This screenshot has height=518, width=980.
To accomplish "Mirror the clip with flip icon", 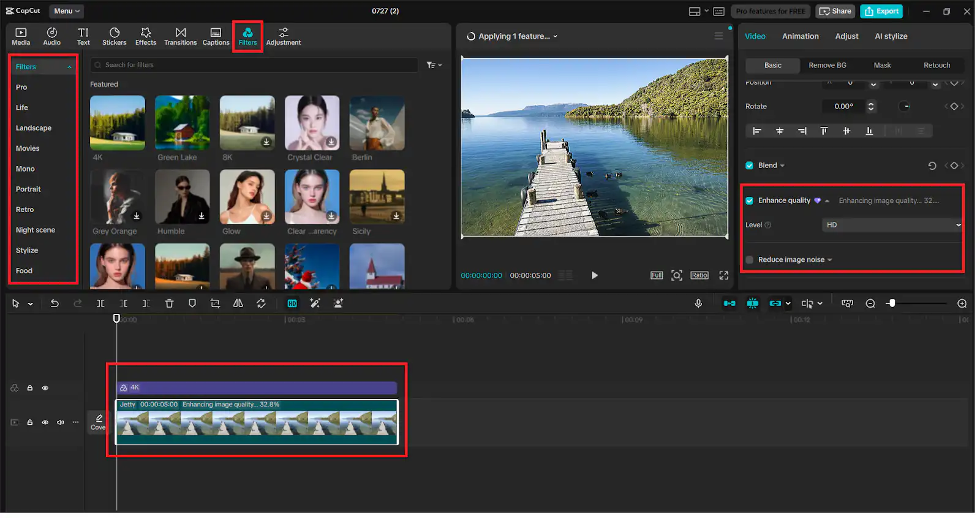I will click(238, 303).
